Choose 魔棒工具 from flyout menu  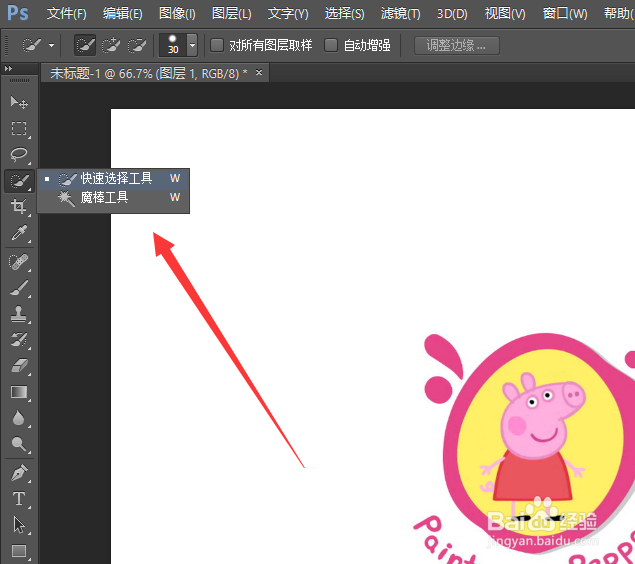click(x=113, y=198)
